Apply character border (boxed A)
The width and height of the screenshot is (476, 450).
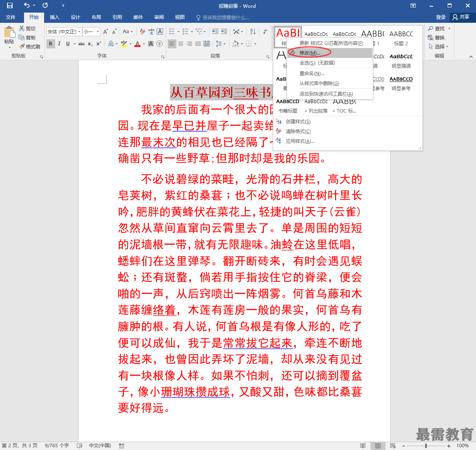[160, 31]
